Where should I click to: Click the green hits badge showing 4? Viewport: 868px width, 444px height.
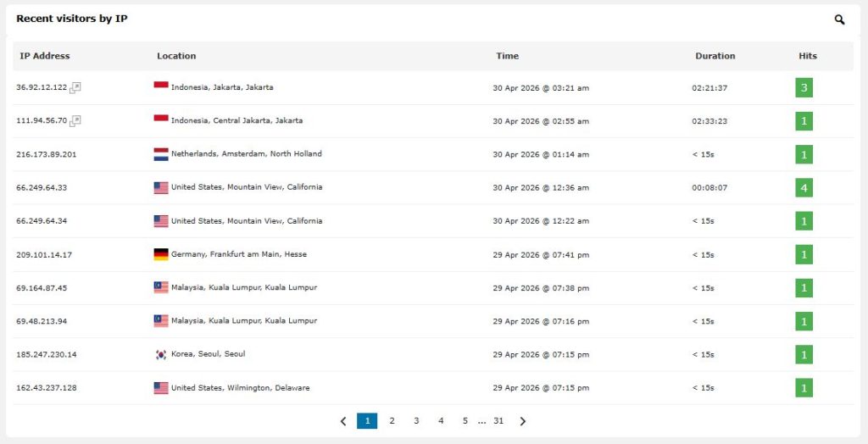pos(804,187)
